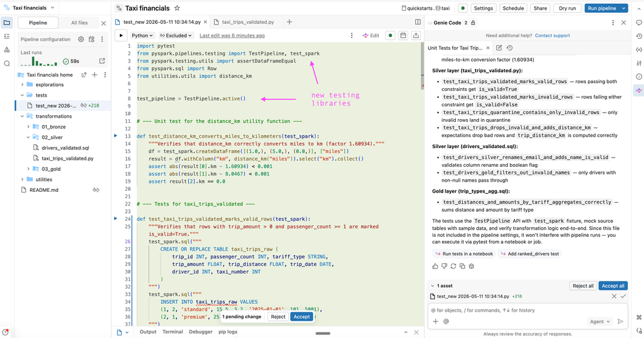Open the Taxi financials project dropdown

(x=34, y=8)
